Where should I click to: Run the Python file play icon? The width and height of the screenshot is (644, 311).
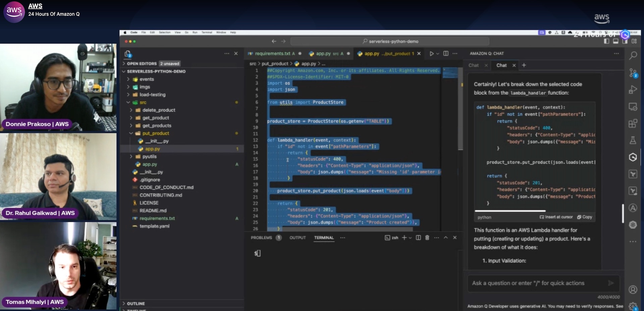(x=432, y=54)
